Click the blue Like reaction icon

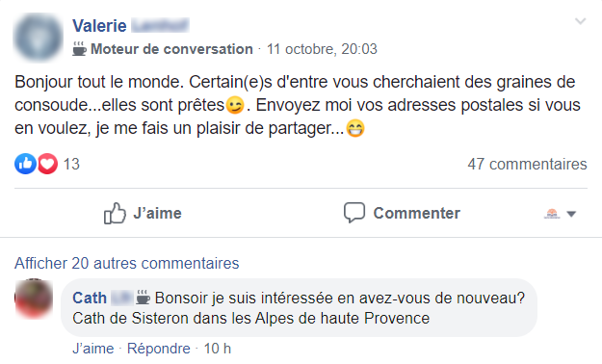(25, 164)
